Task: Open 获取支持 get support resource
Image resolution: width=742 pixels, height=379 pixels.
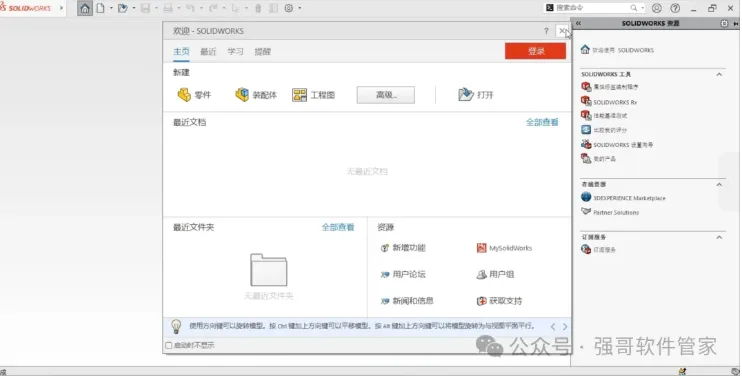Action: [499, 301]
